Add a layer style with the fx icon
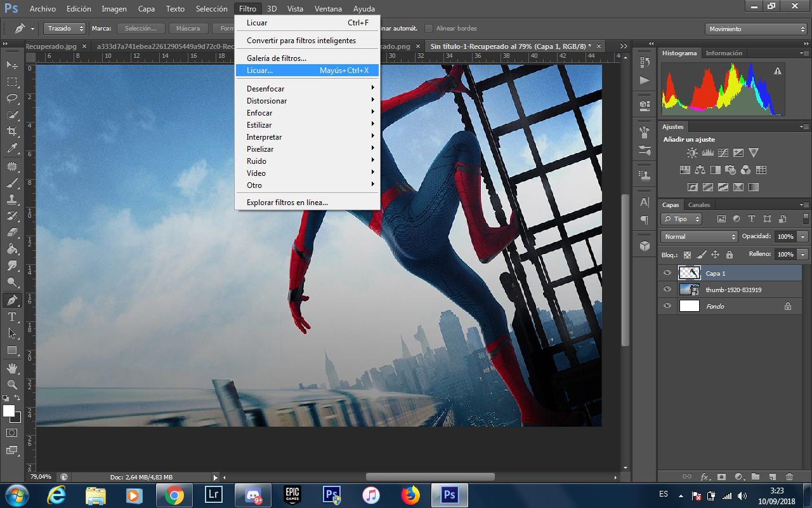The image size is (812, 508). [704, 476]
